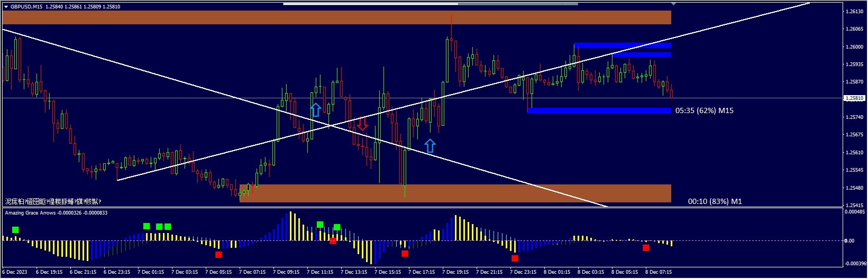The image size is (868, 279).
Task: Click the '8 Dec 05:15' time label
Action: tap(625, 272)
